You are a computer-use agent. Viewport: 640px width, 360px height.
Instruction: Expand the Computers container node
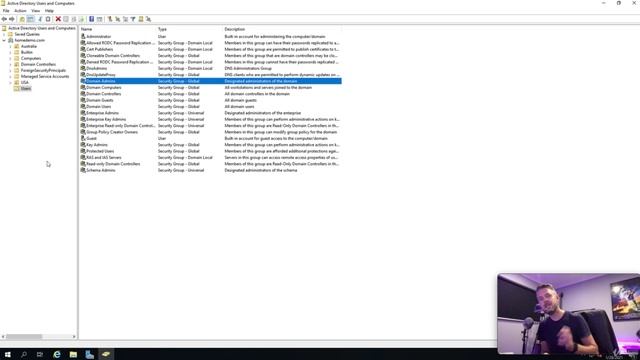(x=10, y=58)
